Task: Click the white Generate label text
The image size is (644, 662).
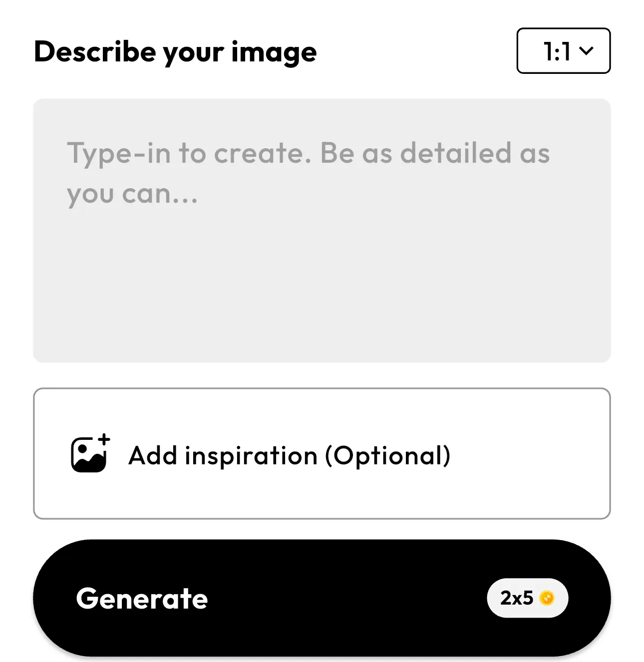Action: pyautogui.click(x=142, y=598)
